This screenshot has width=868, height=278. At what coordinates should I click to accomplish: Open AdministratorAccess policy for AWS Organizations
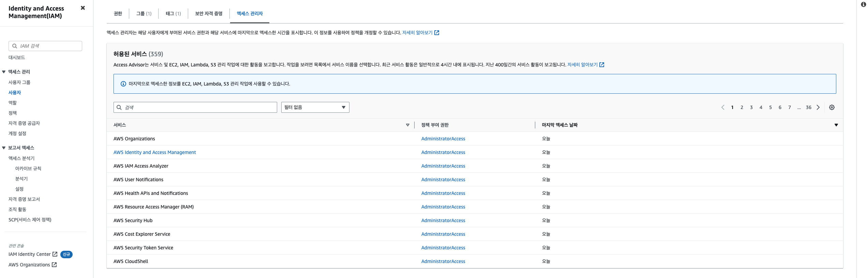pyautogui.click(x=443, y=139)
